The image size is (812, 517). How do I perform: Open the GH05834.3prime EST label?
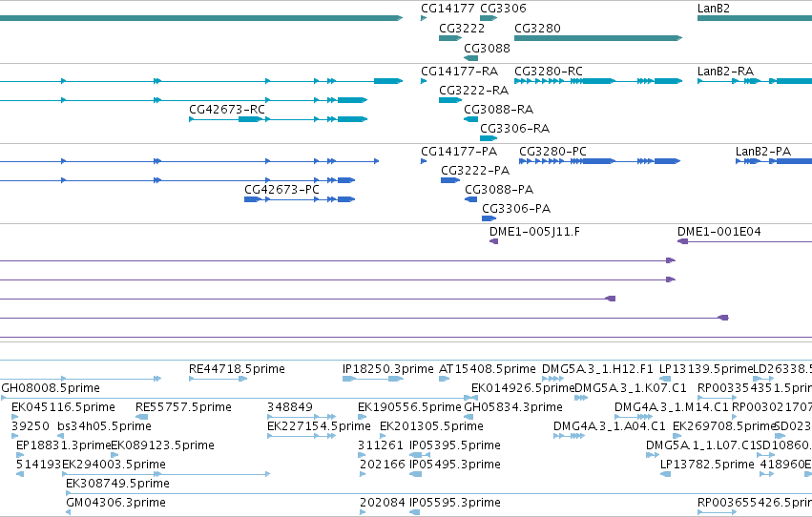pos(512,407)
